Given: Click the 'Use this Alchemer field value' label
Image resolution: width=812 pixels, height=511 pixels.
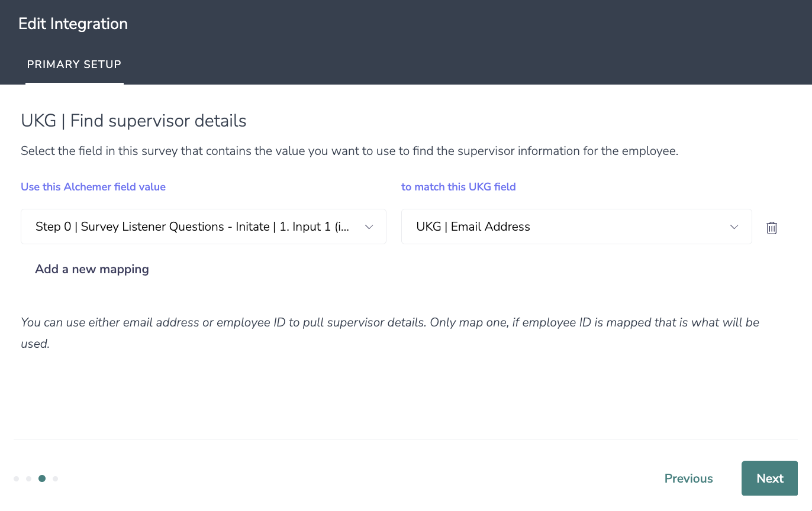Looking at the screenshot, I should (x=93, y=187).
